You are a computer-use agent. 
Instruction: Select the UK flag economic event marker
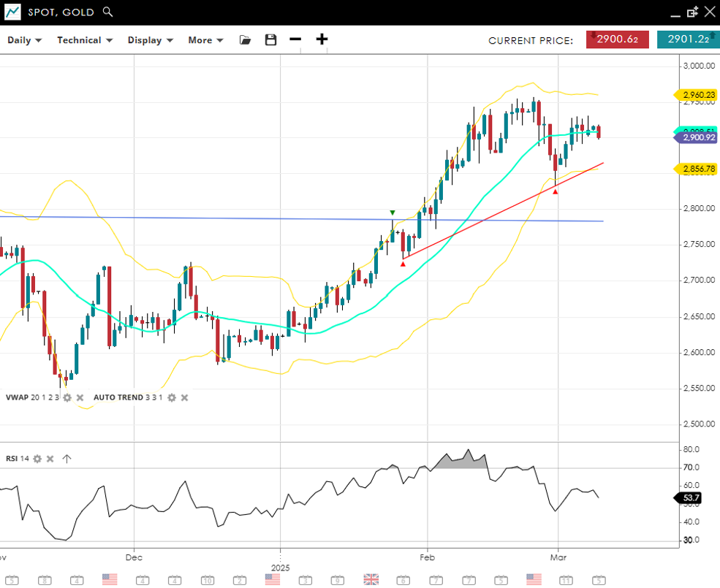(371, 579)
